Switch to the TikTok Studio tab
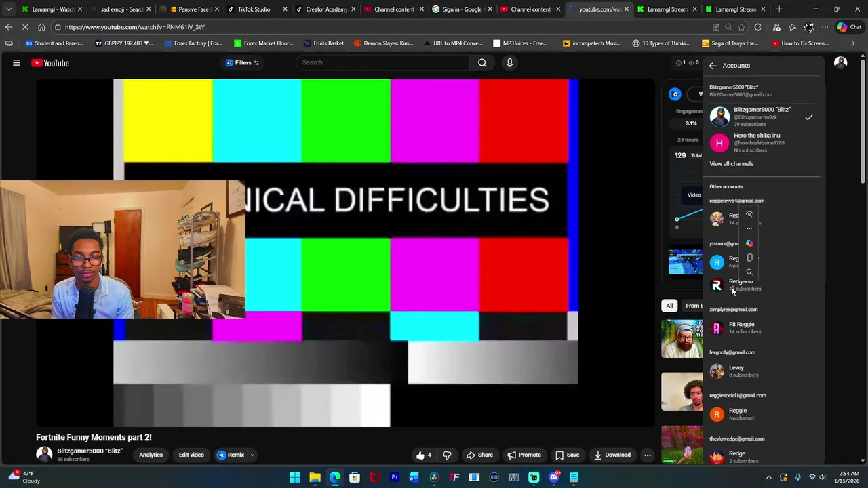 click(x=256, y=9)
